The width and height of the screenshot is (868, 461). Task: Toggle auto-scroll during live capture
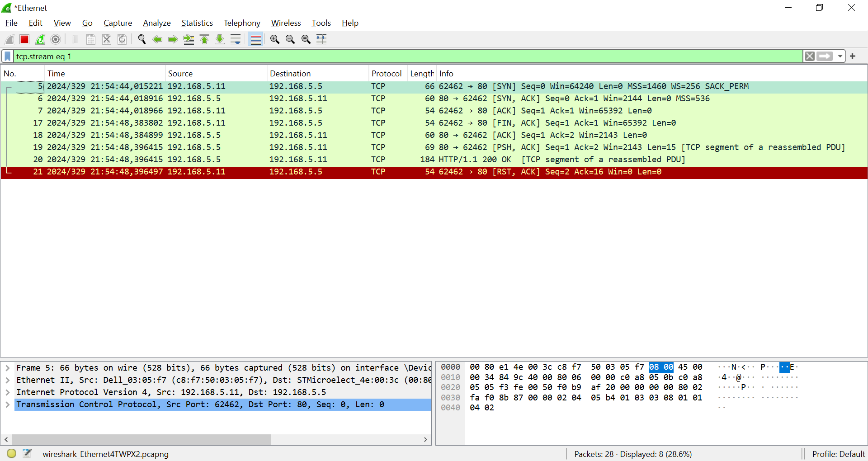coord(235,39)
